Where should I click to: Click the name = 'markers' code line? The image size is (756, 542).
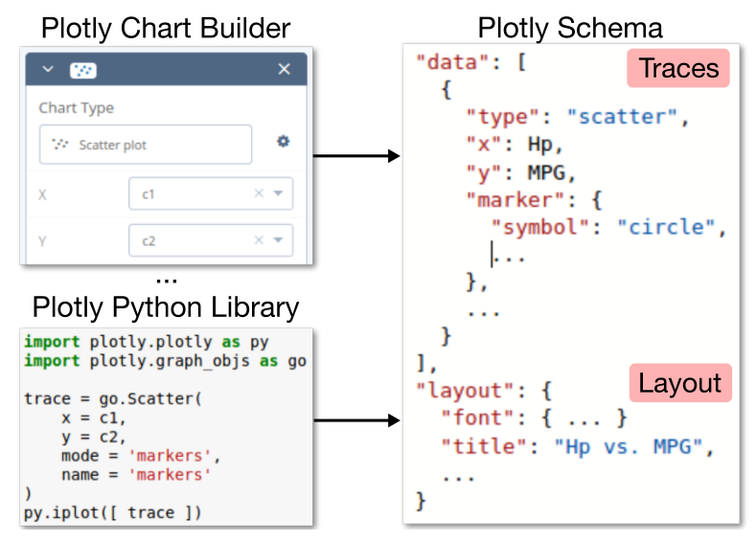coord(136,475)
